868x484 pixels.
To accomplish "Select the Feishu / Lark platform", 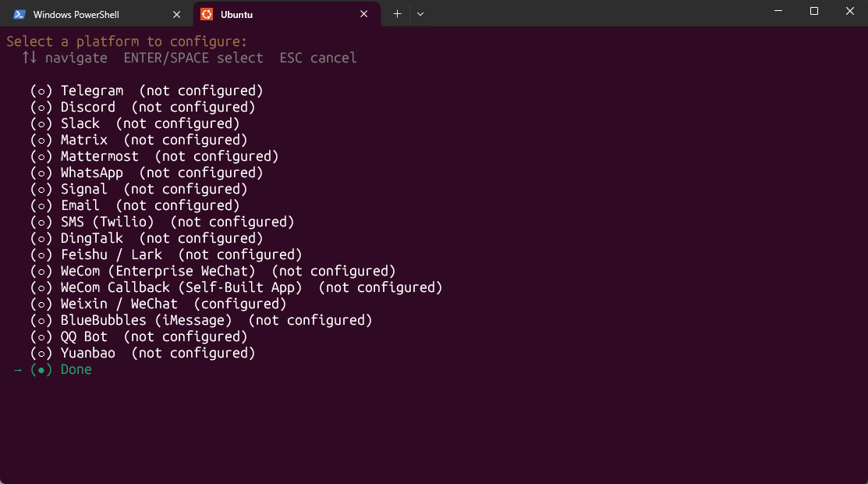I will pos(111,254).
